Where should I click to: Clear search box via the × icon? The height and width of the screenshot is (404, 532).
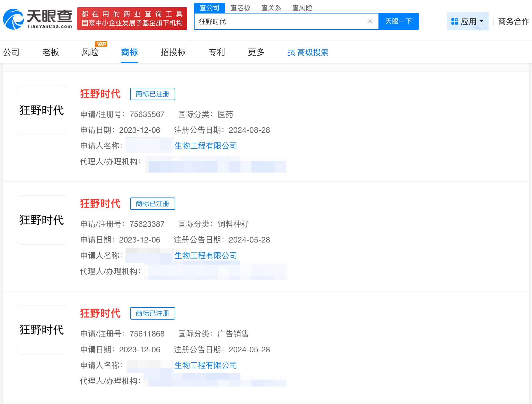pos(370,21)
